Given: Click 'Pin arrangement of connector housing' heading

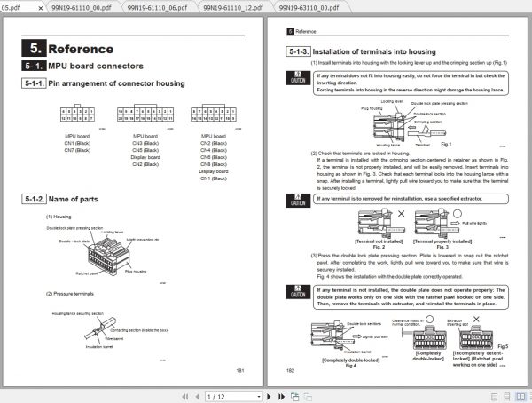Looking at the screenshot, I should (x=116, y=83).
